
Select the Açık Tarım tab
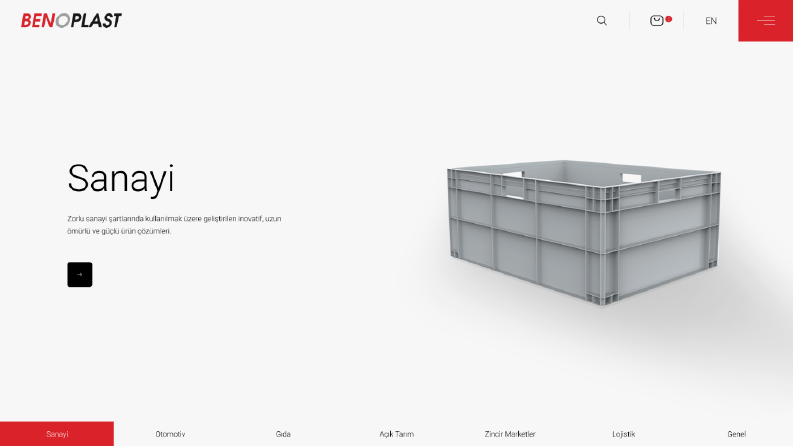coord(396,434)
